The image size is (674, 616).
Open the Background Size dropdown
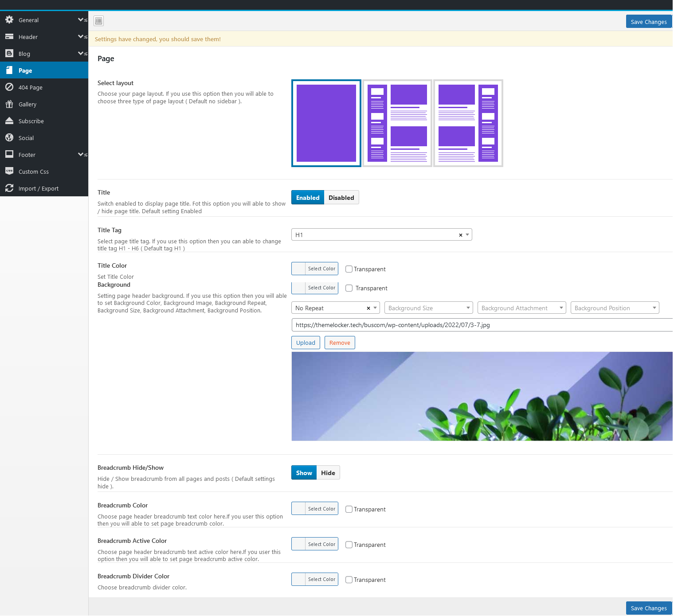(x=428, y=308)
